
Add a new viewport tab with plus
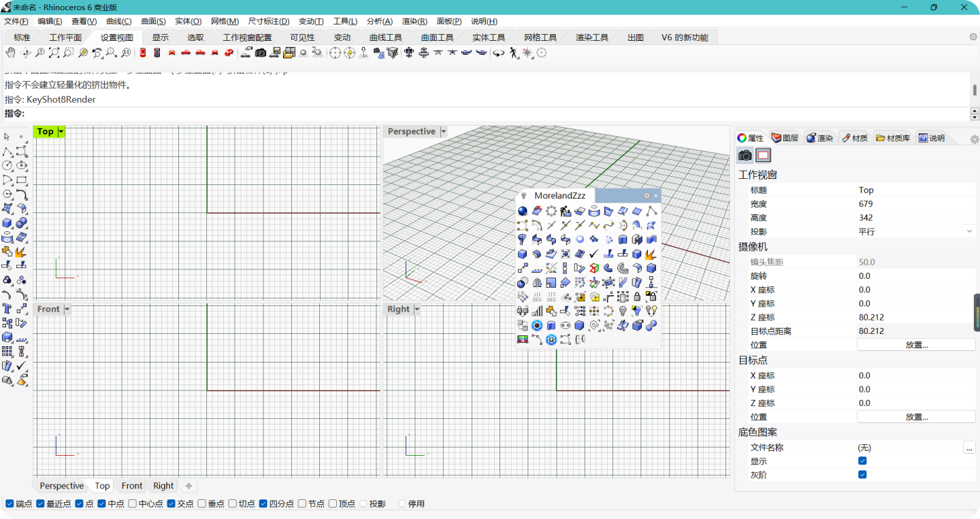[189, 486]
